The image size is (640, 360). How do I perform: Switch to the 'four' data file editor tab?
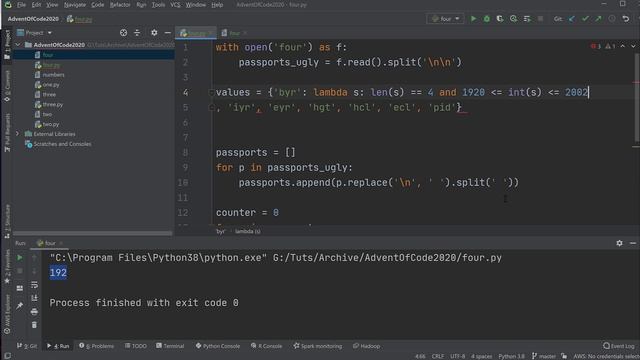click(234, 33)
